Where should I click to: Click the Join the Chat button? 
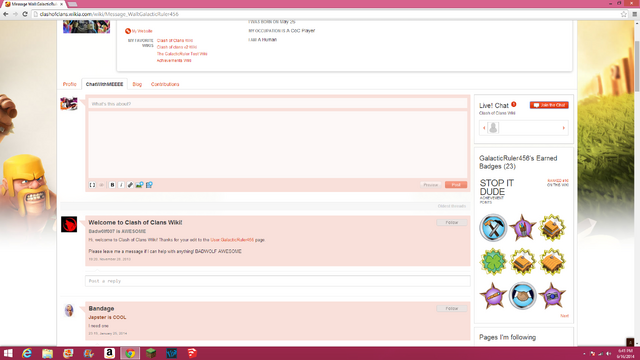click(549, 105)
